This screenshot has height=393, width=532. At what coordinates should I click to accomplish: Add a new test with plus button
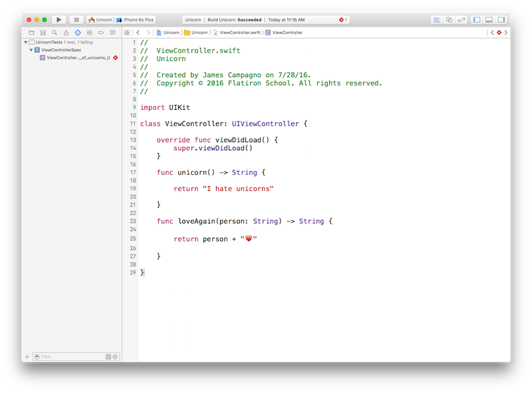pos(27,356)
